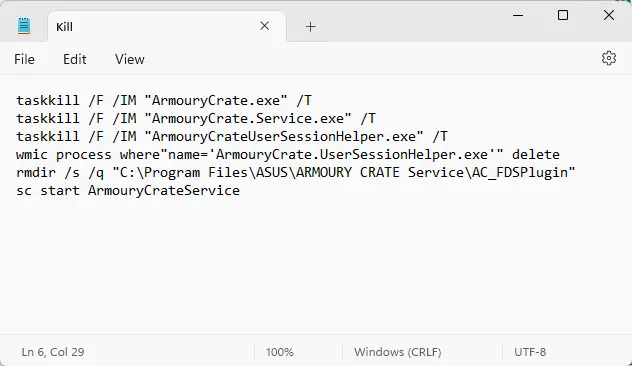Open the Edit menu

[75, 59]
